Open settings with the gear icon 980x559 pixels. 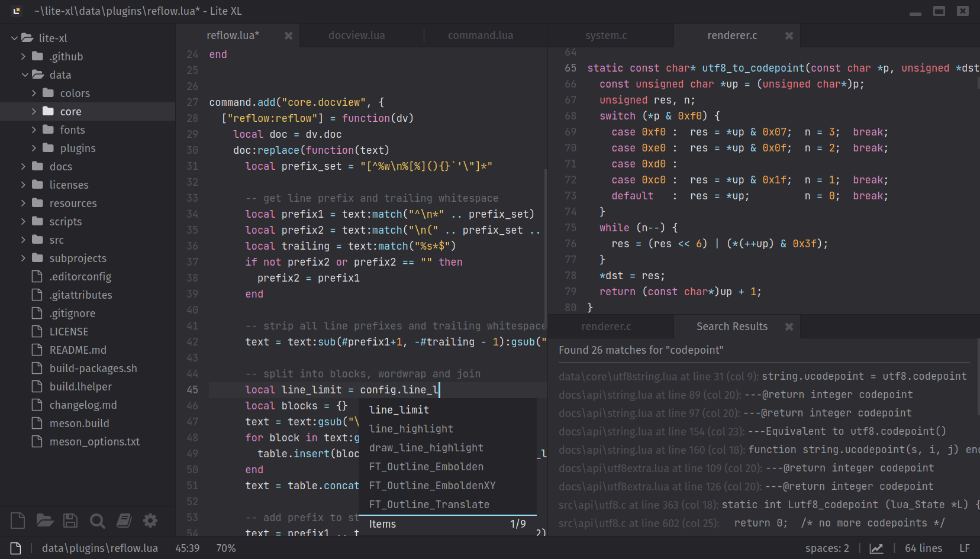coord(150,521)
